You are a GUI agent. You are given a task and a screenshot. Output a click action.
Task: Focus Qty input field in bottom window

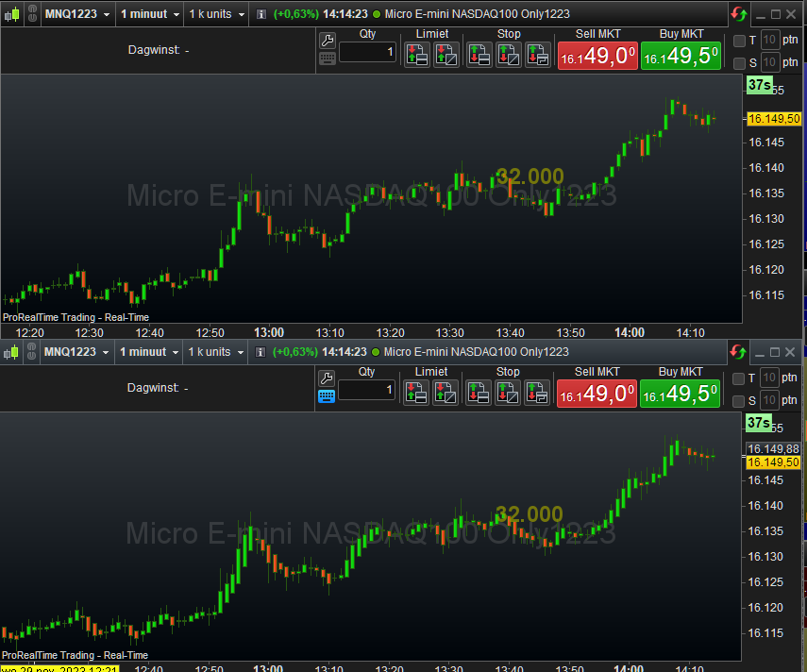tap(366, 390)
